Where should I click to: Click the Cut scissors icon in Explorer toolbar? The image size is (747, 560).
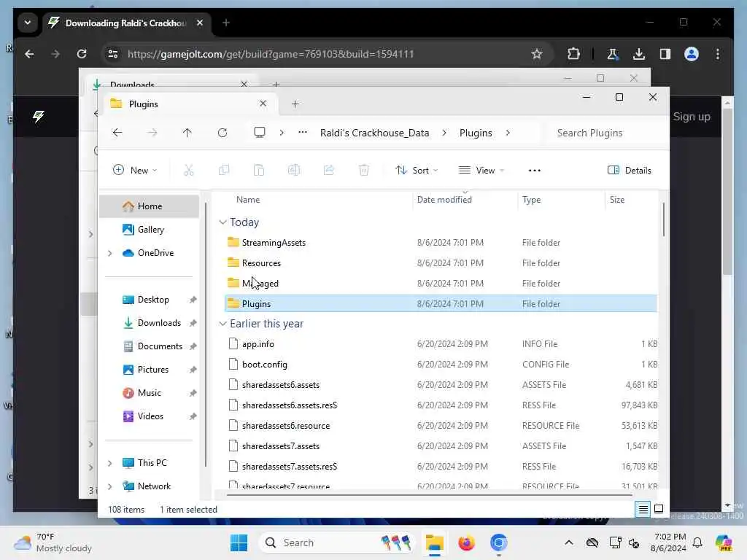pyautogui.click(x=189, y=170)
